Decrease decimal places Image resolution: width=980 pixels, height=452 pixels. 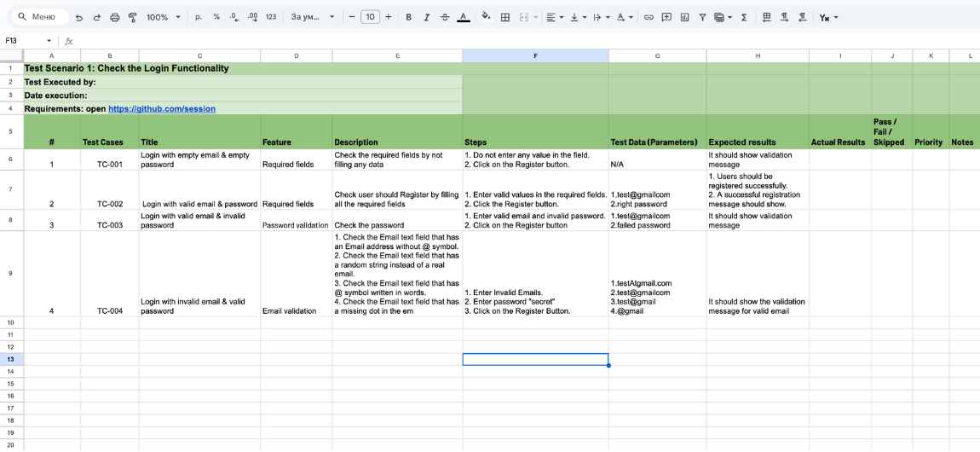click(233, 18)
